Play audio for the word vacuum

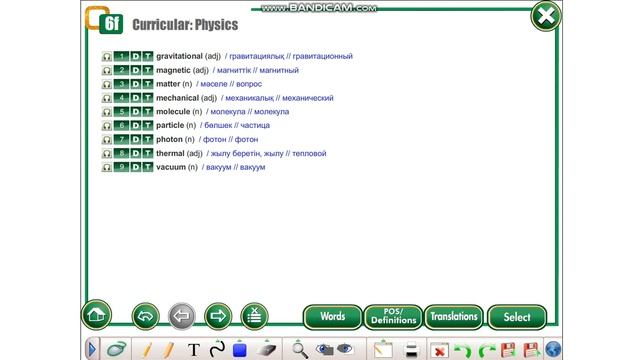[x=107, y=167]
